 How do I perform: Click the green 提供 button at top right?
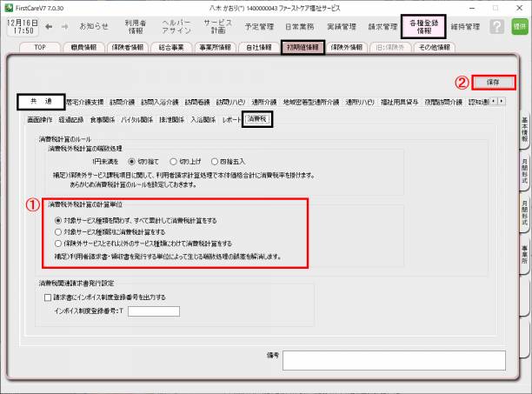point(520,27)
